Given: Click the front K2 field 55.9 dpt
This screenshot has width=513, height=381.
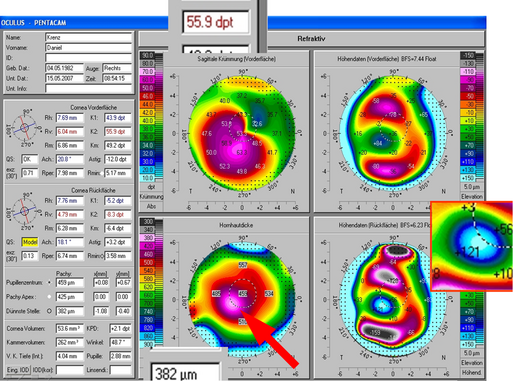Looking at the screenshot, I should [118, 132].
